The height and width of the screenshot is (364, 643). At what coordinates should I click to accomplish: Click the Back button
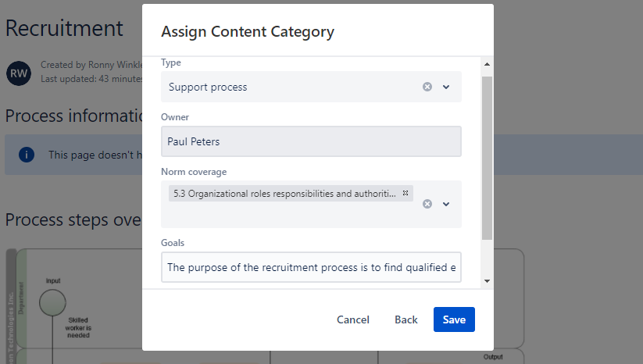[x=406, y=319]
